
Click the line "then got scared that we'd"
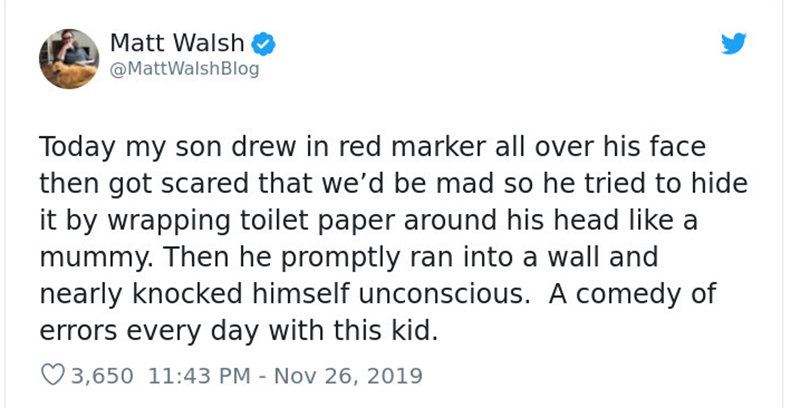tap(394, 184)
